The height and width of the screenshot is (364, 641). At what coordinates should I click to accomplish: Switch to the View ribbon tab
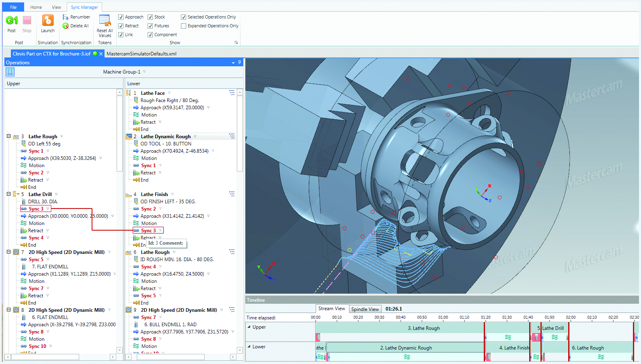coord(56,7)
